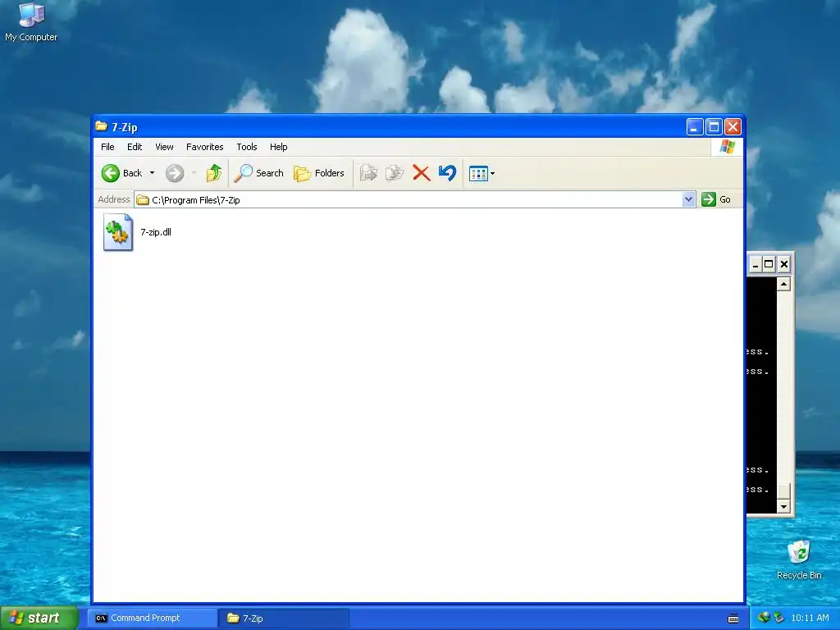
Task: Click the greyed Forward arrow button
Action: click(x=175, y=173)
